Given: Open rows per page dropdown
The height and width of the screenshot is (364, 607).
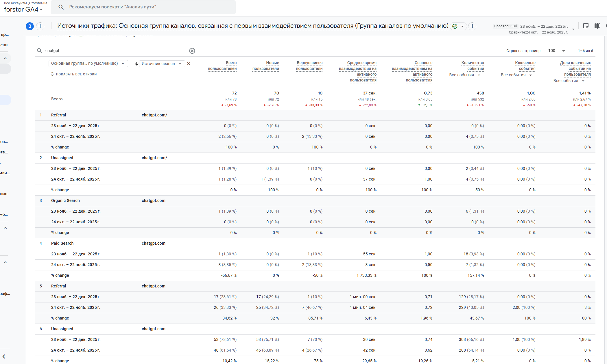Looking at the screenshot, I should click(x=557, y=51).
